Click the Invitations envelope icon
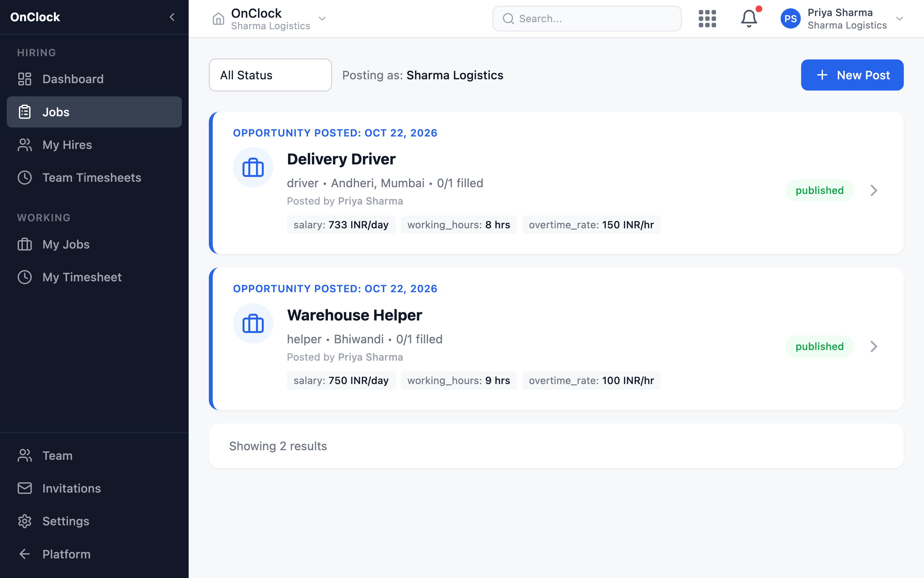 (x=25, y=488)
